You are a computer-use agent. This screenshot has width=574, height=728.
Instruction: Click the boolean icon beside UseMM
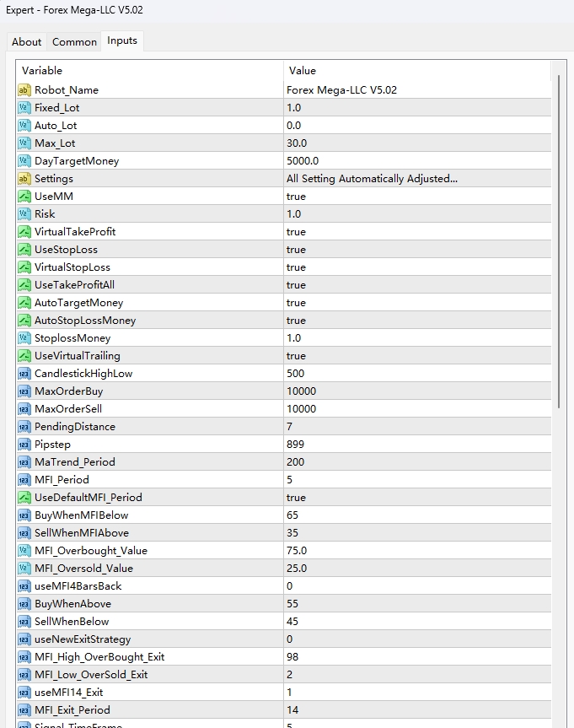tap(24, 197)
